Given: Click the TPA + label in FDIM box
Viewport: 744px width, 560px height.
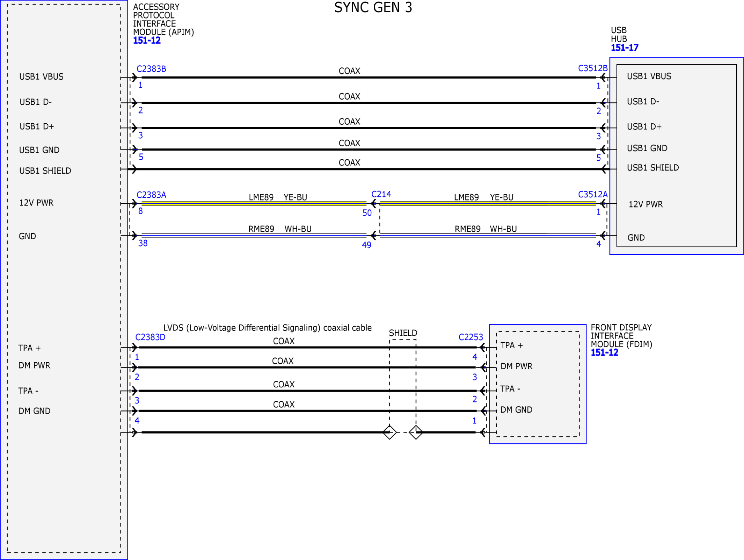Looking at the screenshot, I should (x=512, y=346).
